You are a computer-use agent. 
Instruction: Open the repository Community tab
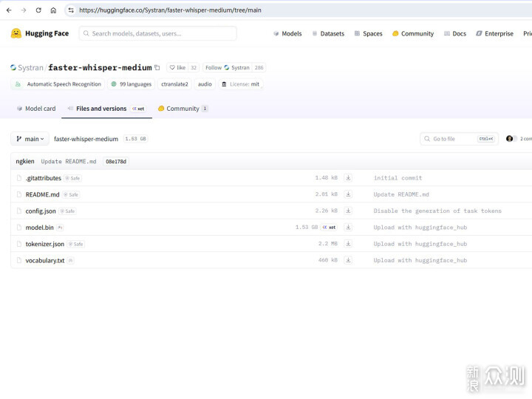coord(183,109)
